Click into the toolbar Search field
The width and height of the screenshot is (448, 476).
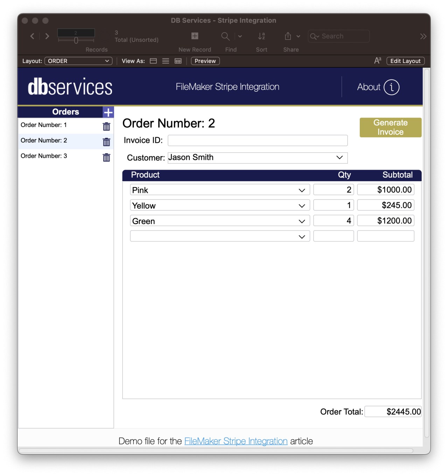[338, 36]
